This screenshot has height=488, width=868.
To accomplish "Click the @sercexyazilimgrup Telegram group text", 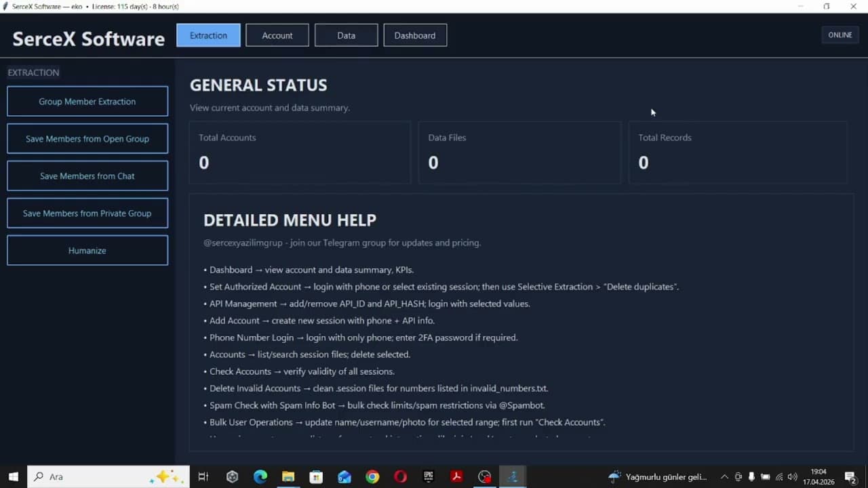I will tap(342, 243).
